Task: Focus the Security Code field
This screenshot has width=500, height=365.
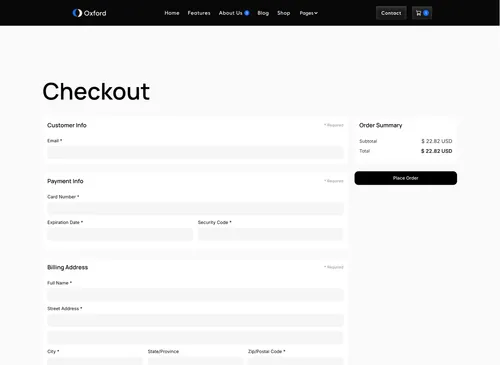Action: (x=270, y=234)
